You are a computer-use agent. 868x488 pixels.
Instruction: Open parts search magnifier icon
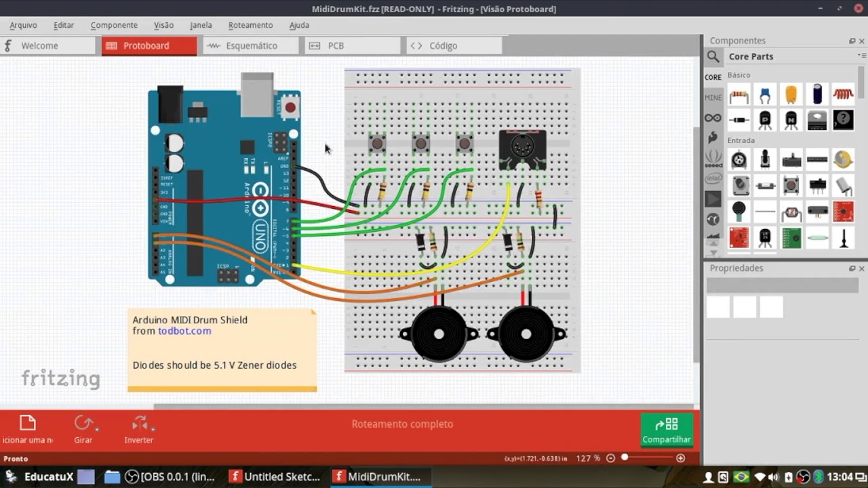coord(713,56)
